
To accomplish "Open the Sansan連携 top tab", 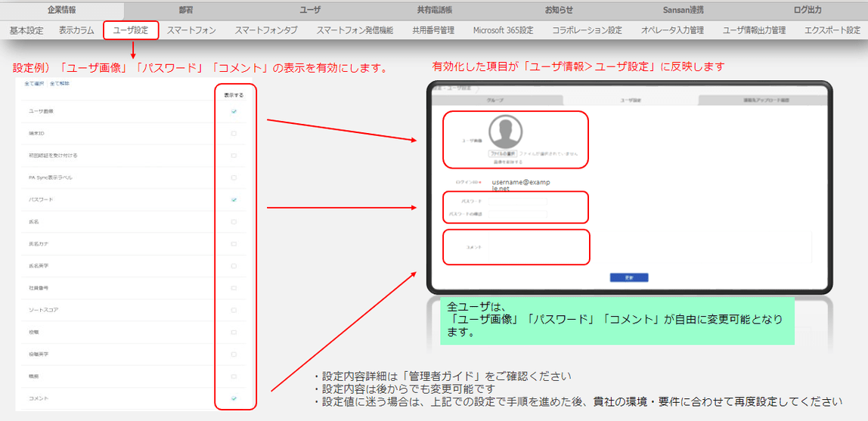I will tap(683, 10).
